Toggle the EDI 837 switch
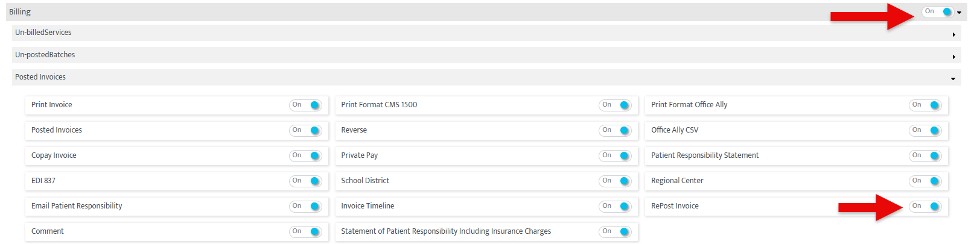The height and width of the screenshot is (244, 980). pyautogui.click(x=306, y=181)
